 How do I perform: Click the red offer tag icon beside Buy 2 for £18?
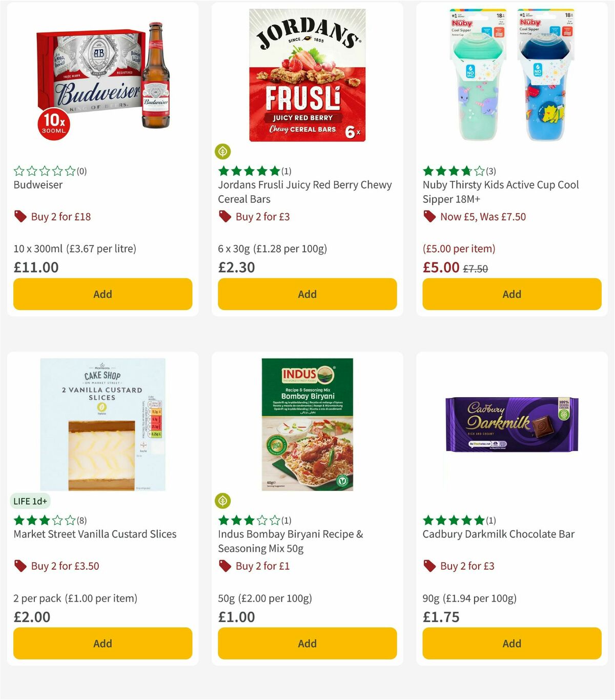point(20,216)
